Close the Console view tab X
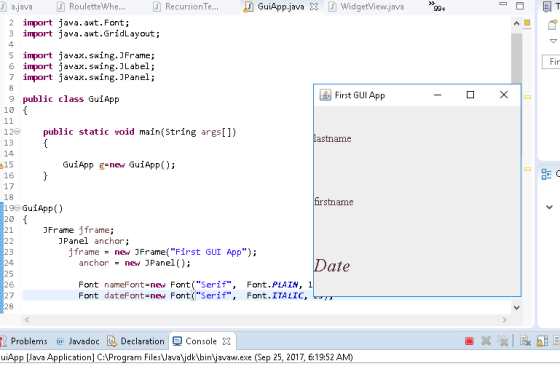Image resolution: width=560 pixels, height=385 pixels. click(x=226, y=341)
